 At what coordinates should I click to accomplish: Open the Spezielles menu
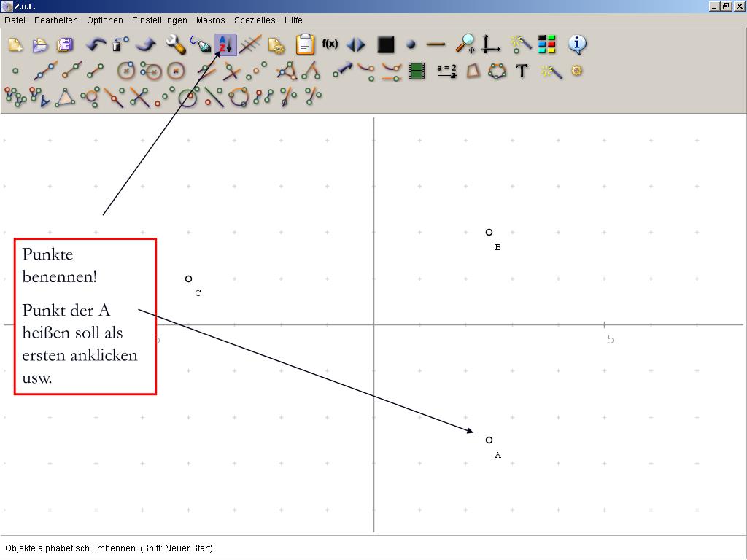click(x=255, y=20)
